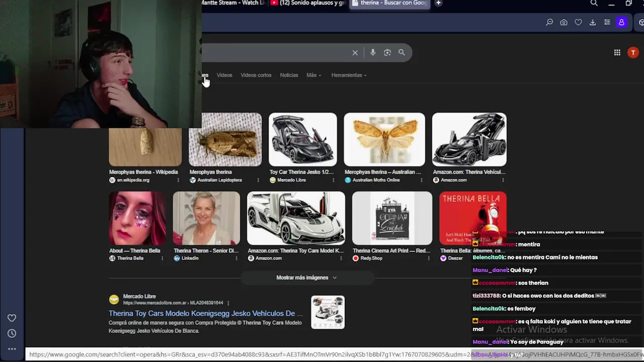644x362 pixels.
Task: Expand the Más filter dropdown
Action: 313,75
